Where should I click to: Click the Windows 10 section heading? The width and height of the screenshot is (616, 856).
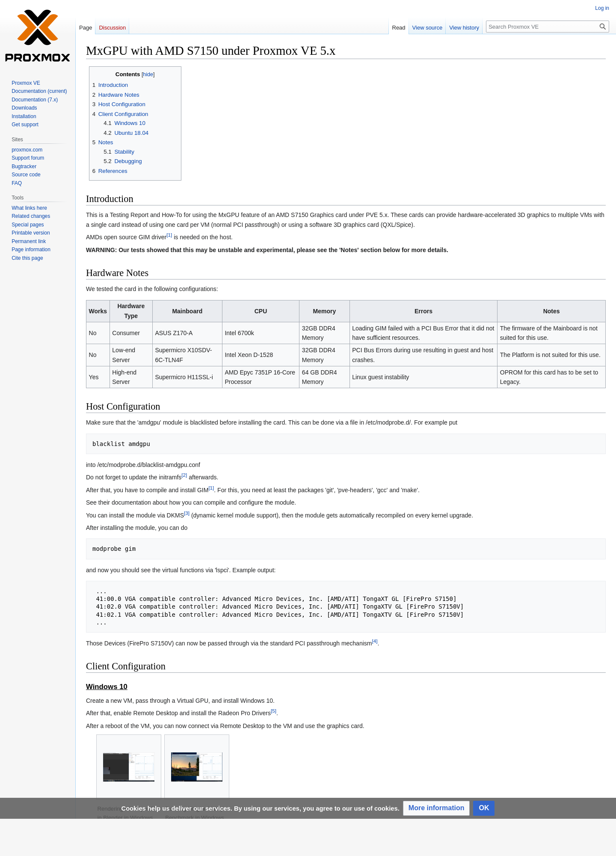[107, 687]
